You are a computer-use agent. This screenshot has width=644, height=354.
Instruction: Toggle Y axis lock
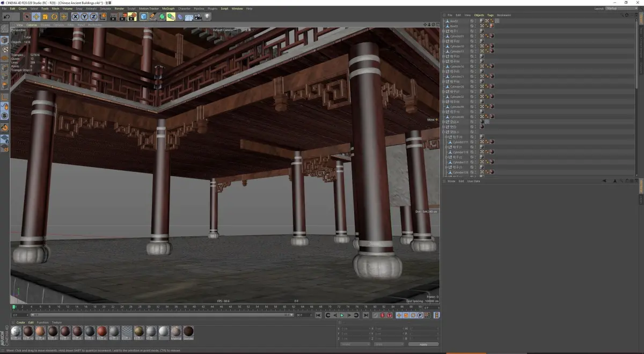84,17
